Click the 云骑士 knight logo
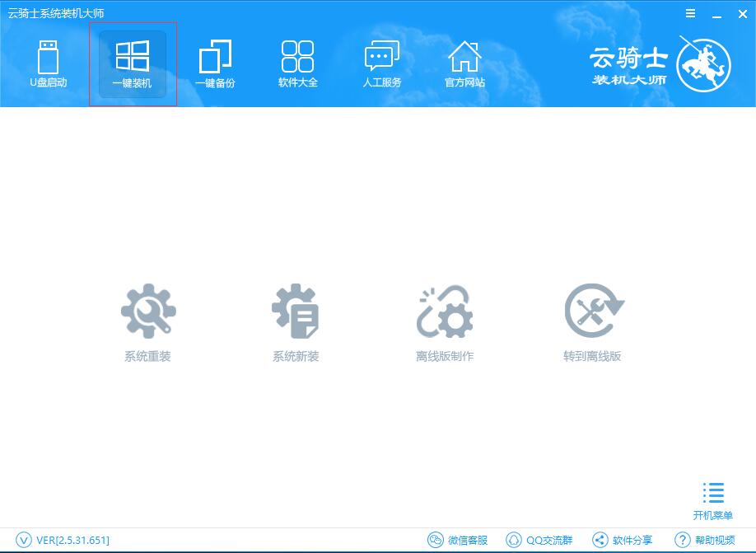The image size is (756, 553). pos(703,64)
